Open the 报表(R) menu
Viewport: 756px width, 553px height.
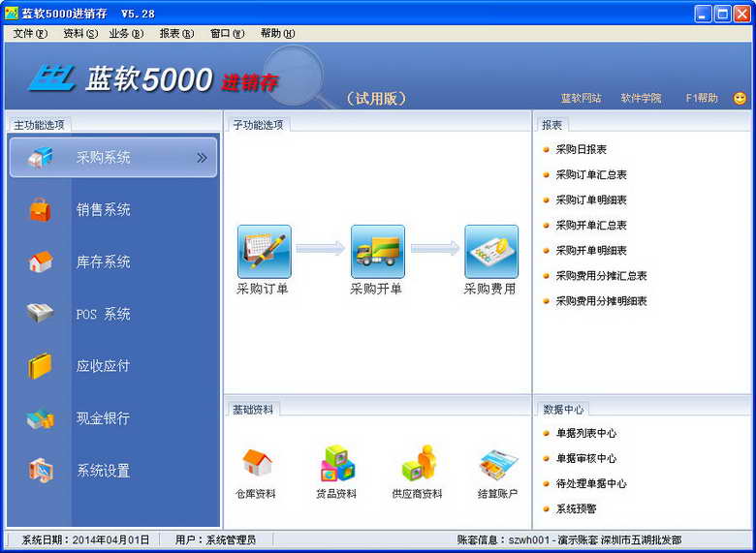(x=176, y=34)
